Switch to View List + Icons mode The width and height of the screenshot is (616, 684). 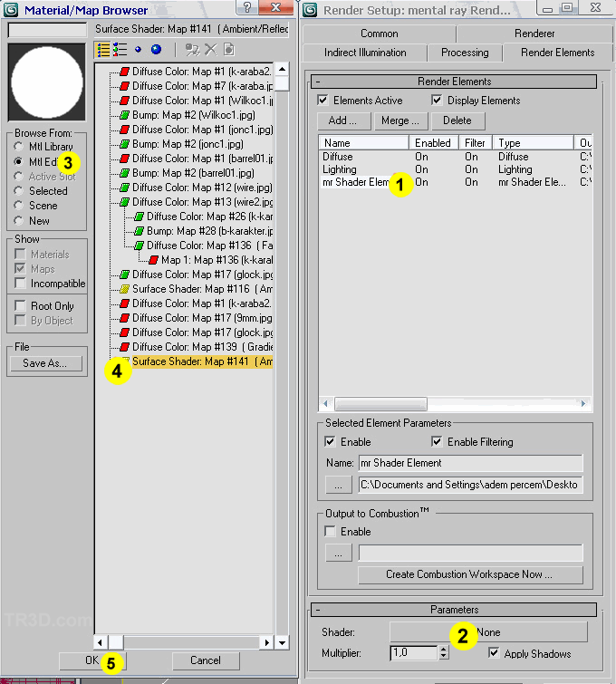click(x=120, y=50)
